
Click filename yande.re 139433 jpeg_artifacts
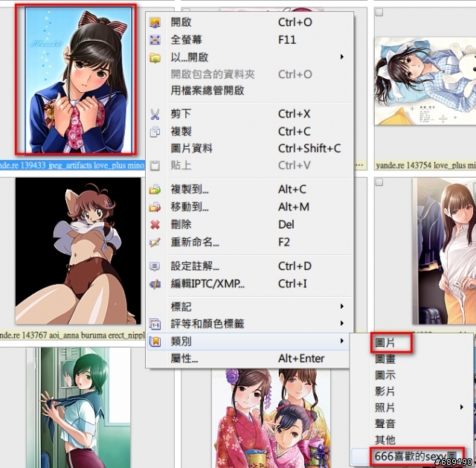tap(73, 165)
